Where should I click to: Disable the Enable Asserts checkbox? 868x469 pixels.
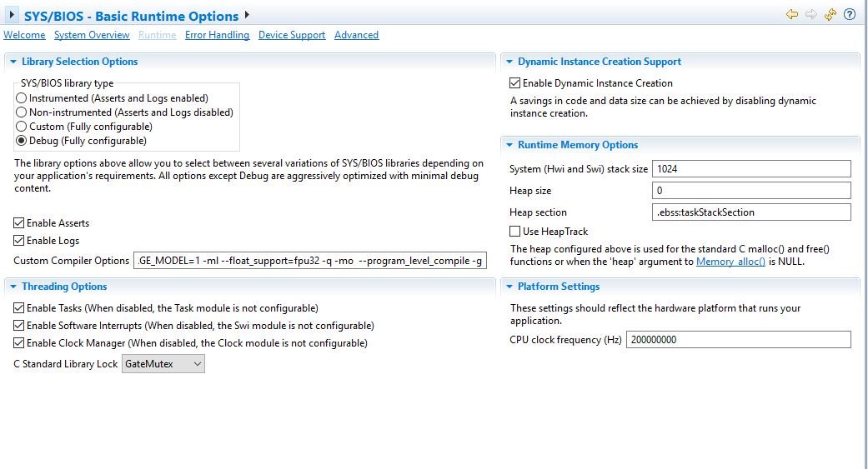19,223
